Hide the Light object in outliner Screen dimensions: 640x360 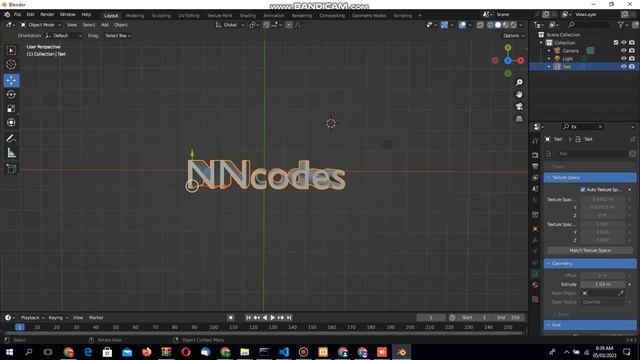(x=624, y=59)
